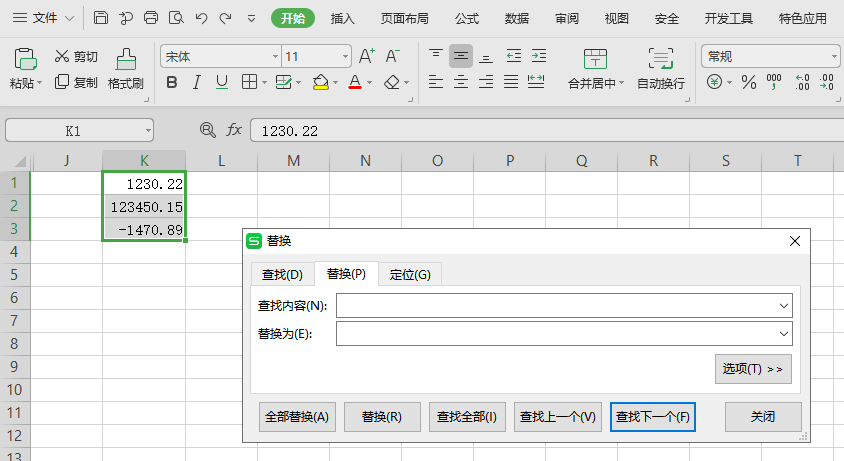Click the Cut (剪切) scissors icon
Screen dimensions: 844x461
point(63,56)
